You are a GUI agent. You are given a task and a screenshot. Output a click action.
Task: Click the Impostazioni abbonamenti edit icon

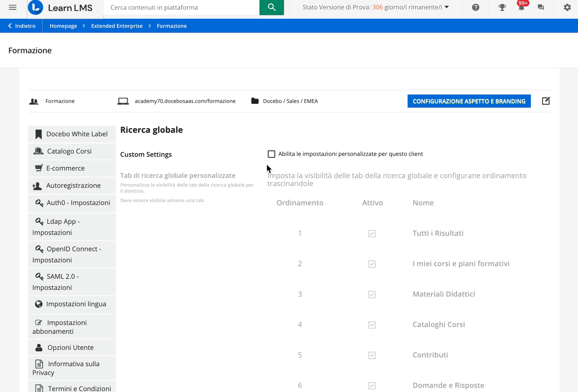(x=39, y=322)
